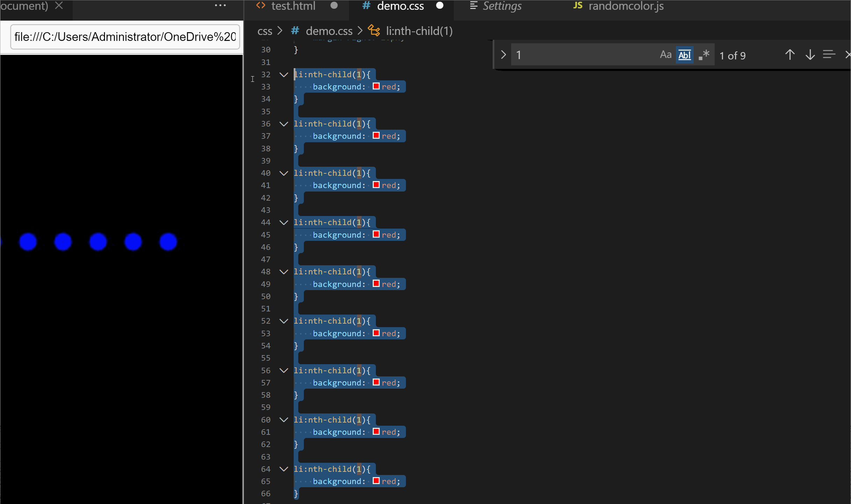Disable Match Whole Word in find widget

point(685,55)
